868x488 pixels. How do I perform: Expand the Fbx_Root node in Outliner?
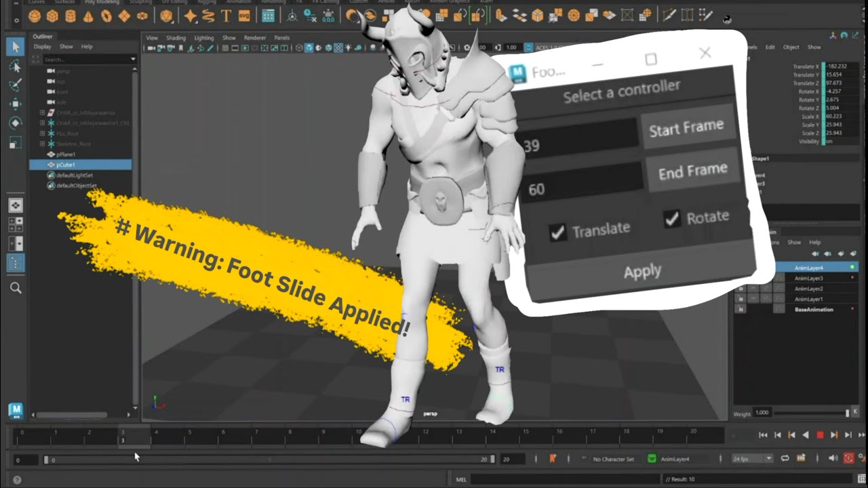click(x=43, y=134)
